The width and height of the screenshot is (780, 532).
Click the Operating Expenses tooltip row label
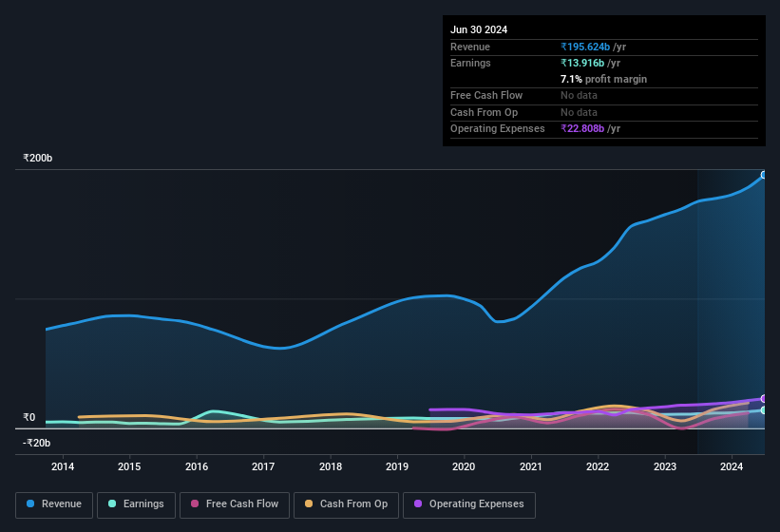tap(498, 129)
